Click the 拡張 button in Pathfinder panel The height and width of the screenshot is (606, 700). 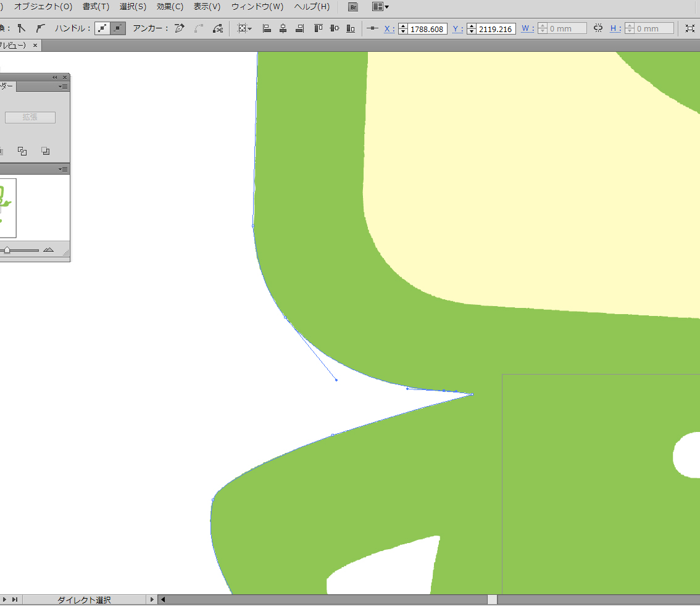[x=30, y=117]
